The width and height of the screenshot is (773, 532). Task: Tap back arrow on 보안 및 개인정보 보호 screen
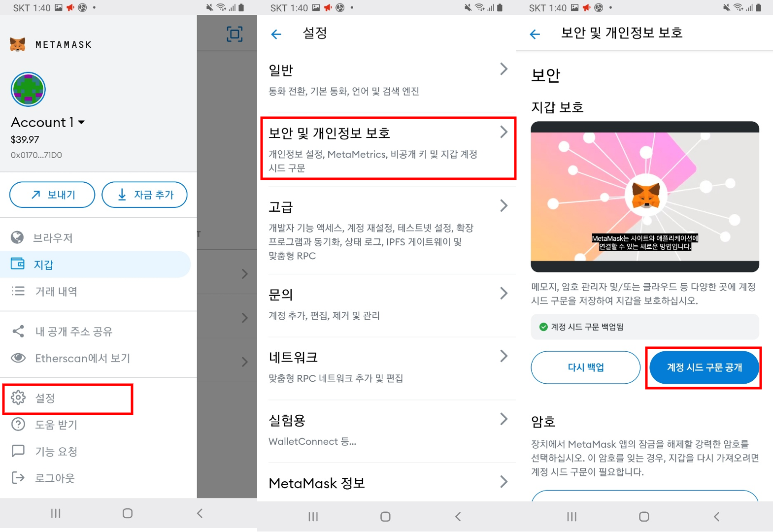(x=535, y=34)
